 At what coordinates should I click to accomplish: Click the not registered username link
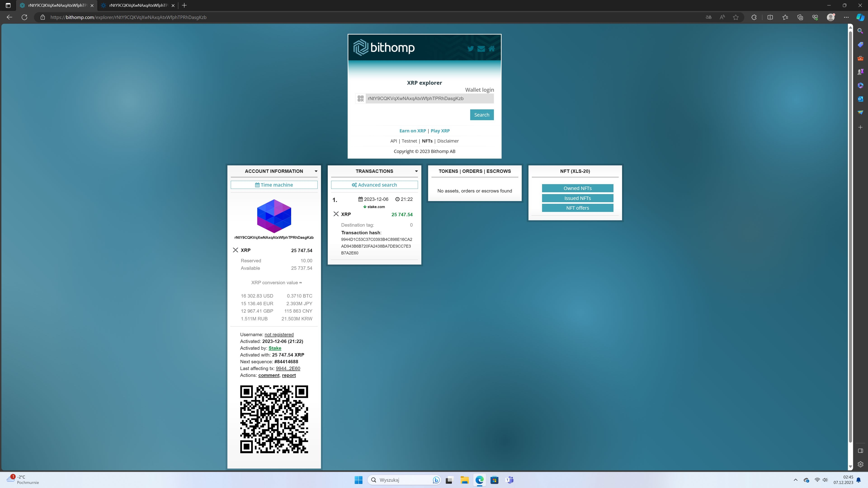coord(279,334)
